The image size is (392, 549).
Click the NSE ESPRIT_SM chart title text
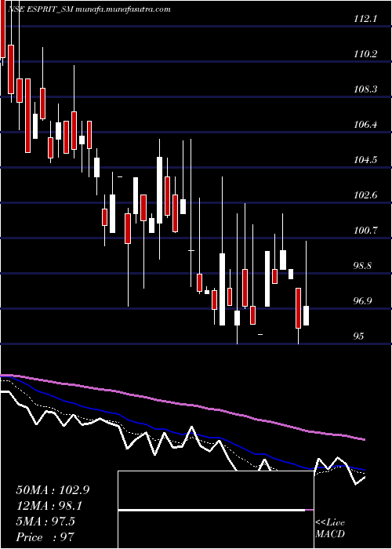coord(39,9)
